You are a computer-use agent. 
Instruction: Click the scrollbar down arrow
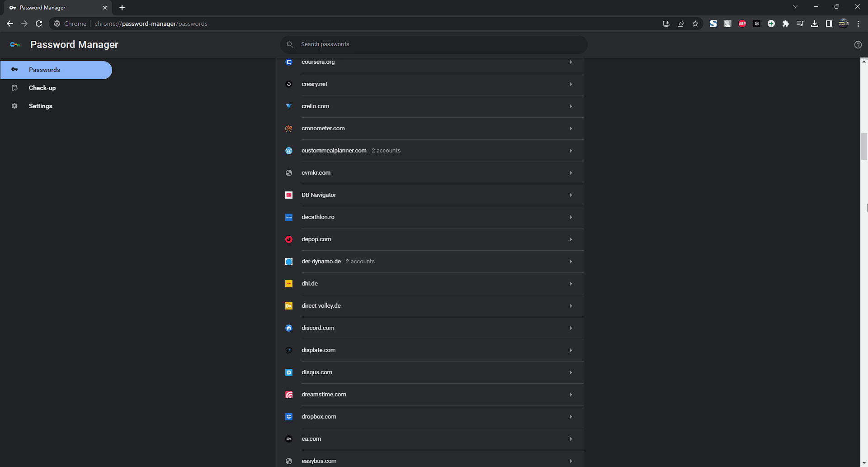click(x=864, y=463)
